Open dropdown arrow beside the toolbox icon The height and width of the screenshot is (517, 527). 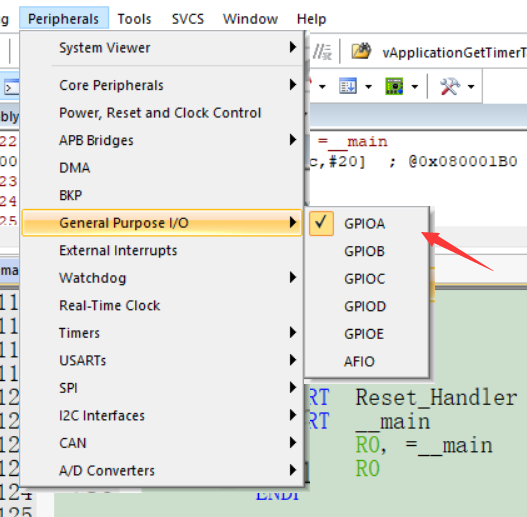click(x=471, y=87)
